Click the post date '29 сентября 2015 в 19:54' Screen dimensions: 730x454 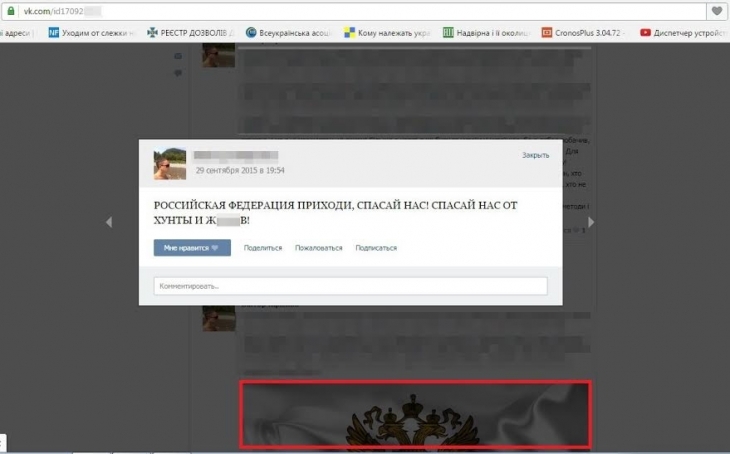(x=240, y=170)
